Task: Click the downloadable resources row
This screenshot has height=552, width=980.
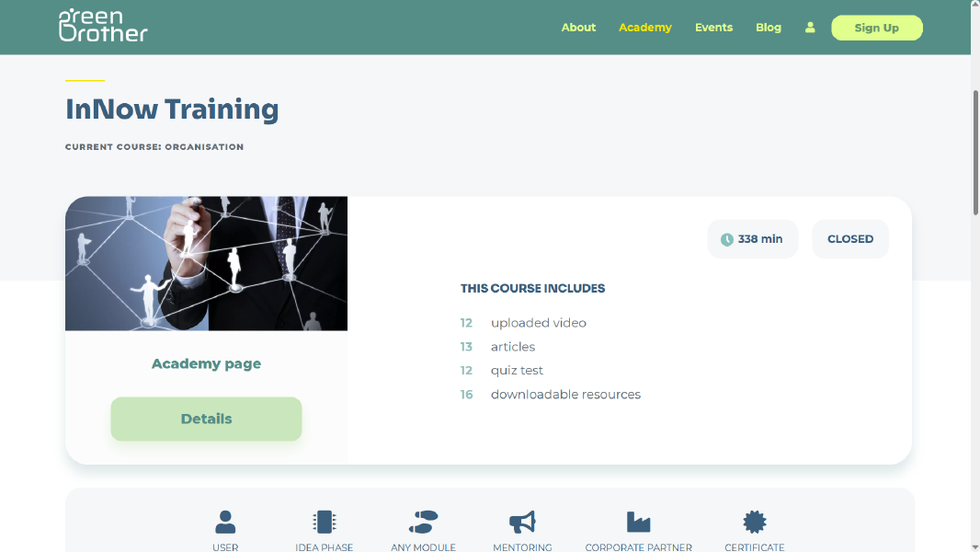Action: pyautogui.click(x=551, y=395)
